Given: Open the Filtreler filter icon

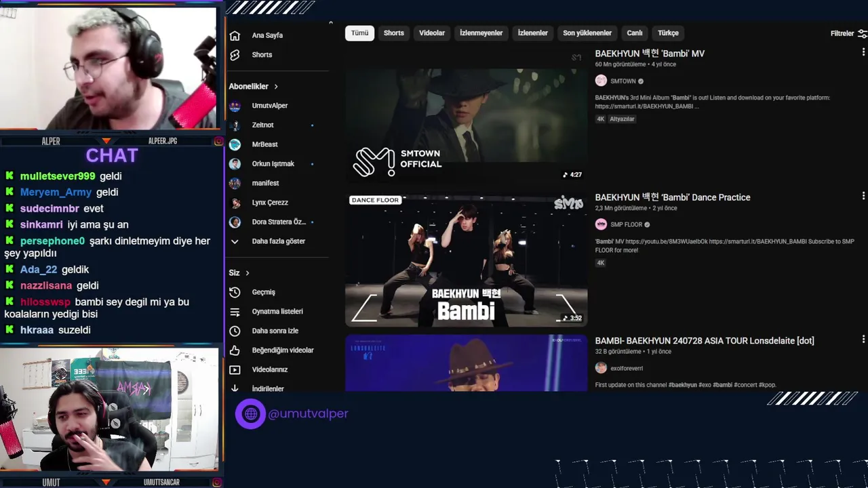Looking at the screenshot, I should coord(863,33).
